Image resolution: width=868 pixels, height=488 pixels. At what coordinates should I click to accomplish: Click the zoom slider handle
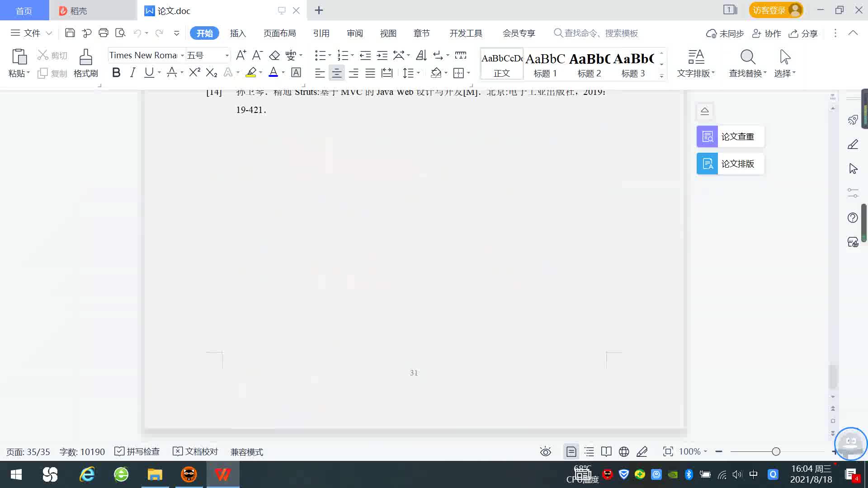pyautogui.click(x=776, y=451)
